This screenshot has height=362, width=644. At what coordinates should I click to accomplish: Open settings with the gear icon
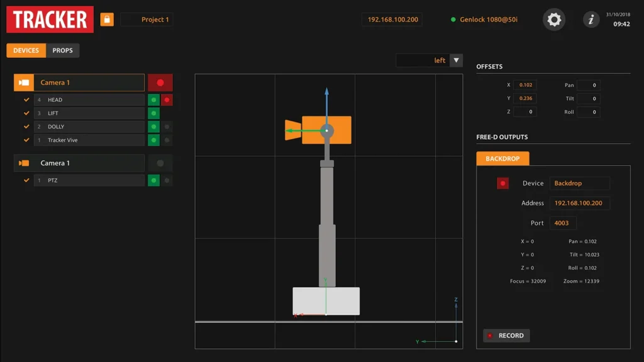[553, 20]
